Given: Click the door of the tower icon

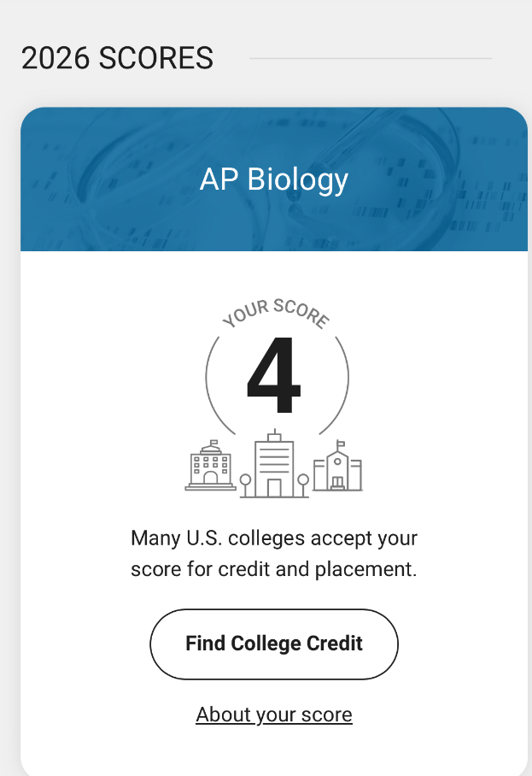Looking at the screenshot, I should point(274,488).
